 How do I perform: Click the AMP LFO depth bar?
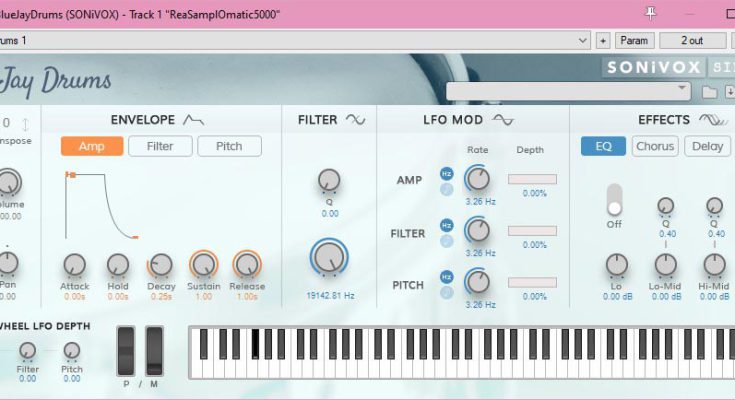(x=532, y=180)
